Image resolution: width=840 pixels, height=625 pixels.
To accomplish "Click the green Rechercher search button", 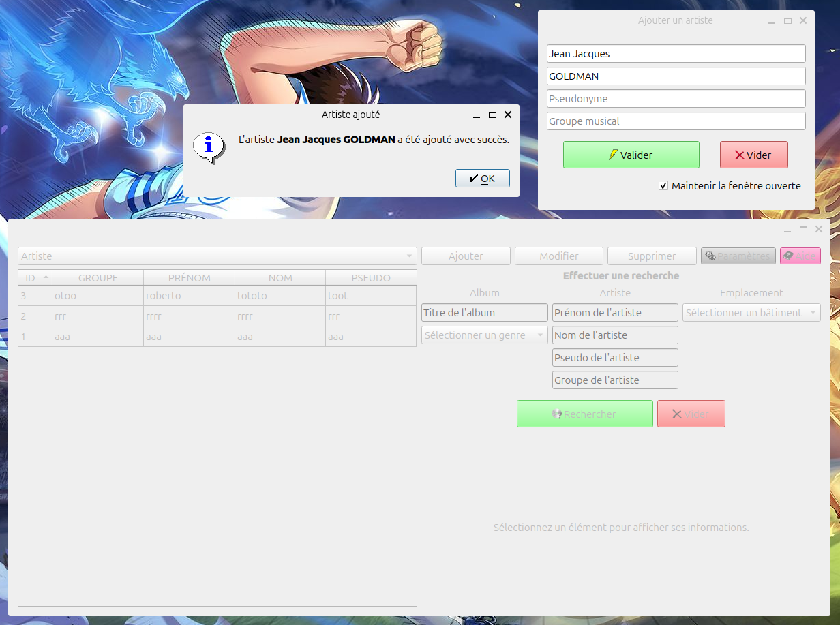I will click(x=584, y=414).
